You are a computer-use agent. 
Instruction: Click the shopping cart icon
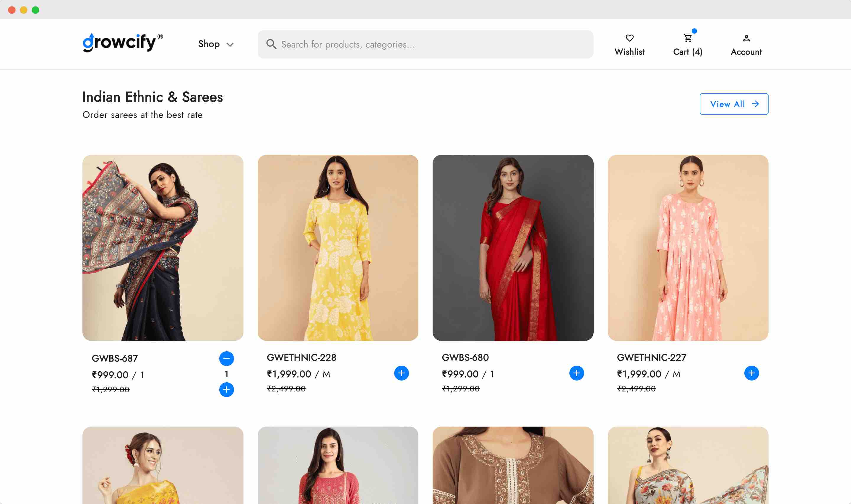pyautogui.click(x=687, y=38)
